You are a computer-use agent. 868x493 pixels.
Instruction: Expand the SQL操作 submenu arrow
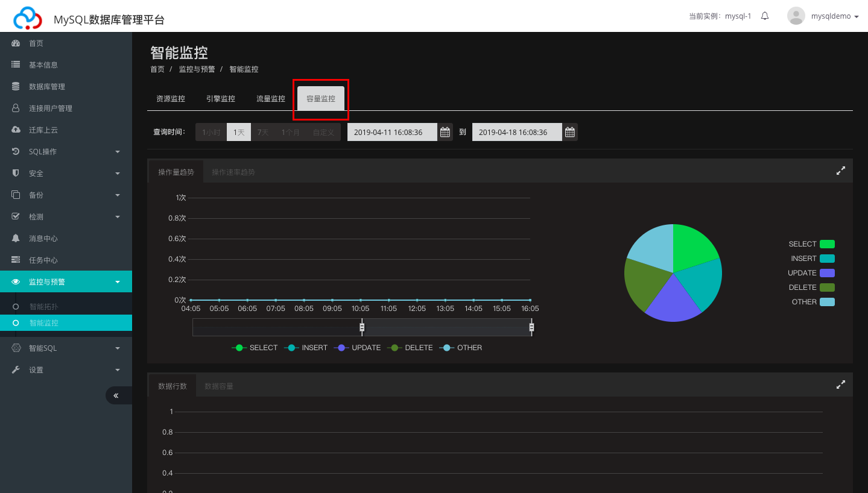[118, 152]
